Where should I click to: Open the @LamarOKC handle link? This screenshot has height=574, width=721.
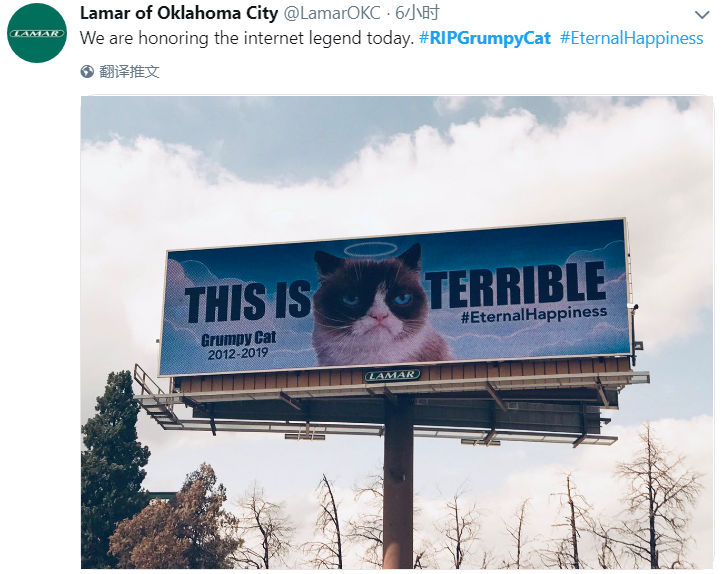[332, 13]
